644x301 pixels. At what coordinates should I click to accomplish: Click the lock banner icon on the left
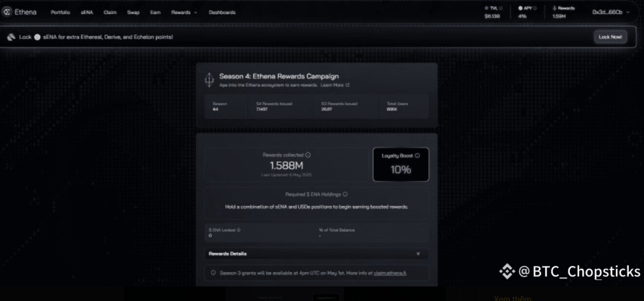11,37
